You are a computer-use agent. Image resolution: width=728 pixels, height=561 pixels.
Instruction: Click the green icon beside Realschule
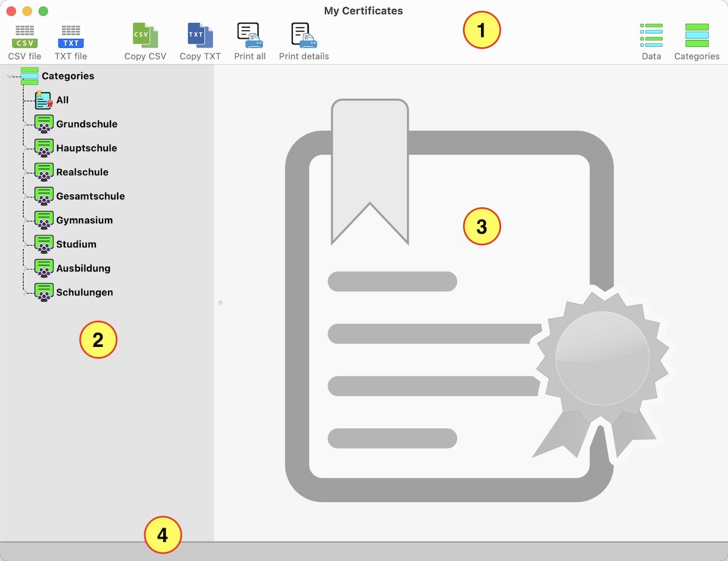coord(44,172)
